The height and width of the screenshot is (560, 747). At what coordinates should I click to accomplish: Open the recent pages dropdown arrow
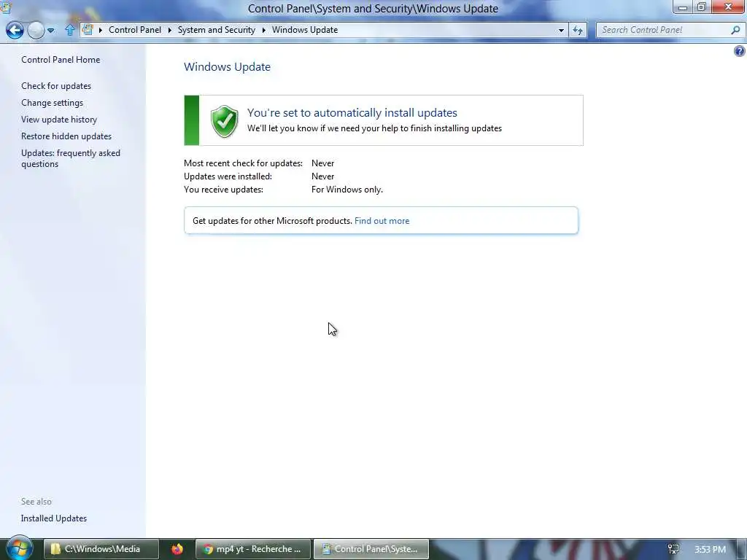point(51,31)
